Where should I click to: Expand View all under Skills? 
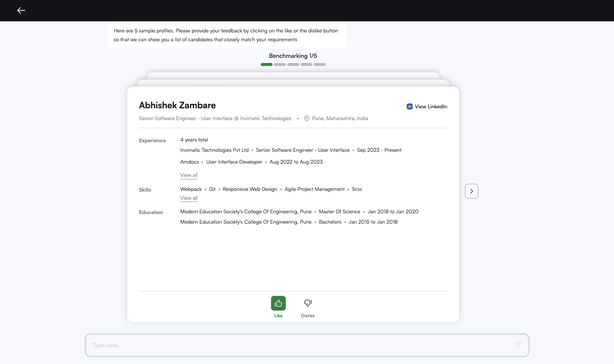(189, 198)
